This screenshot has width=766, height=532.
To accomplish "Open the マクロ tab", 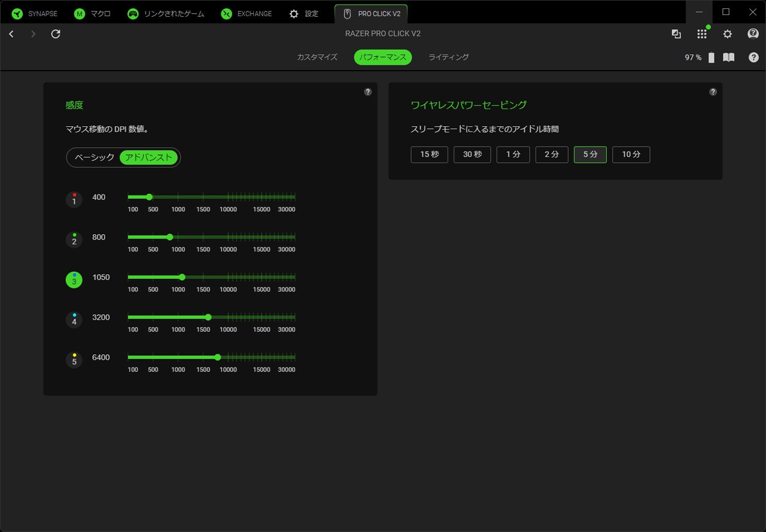I will (92, 14).
